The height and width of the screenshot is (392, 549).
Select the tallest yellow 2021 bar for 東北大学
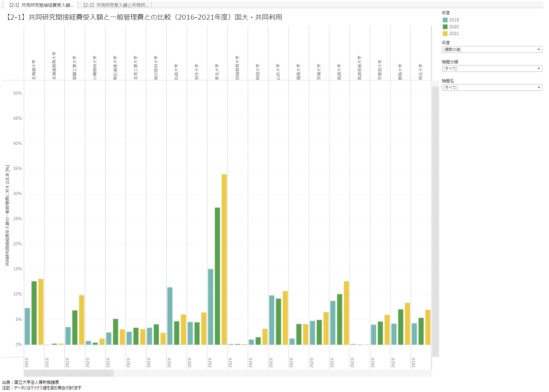point(224,259)
